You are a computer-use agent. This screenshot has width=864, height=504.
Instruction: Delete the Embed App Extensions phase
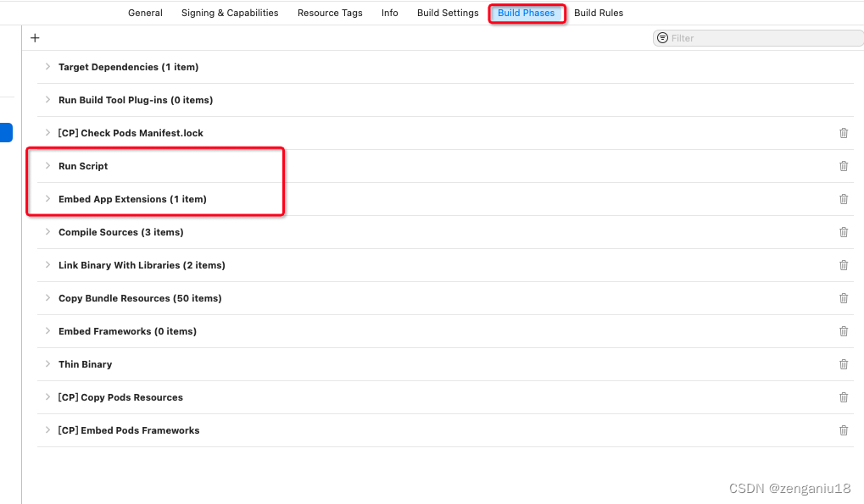tap(843, 199)
